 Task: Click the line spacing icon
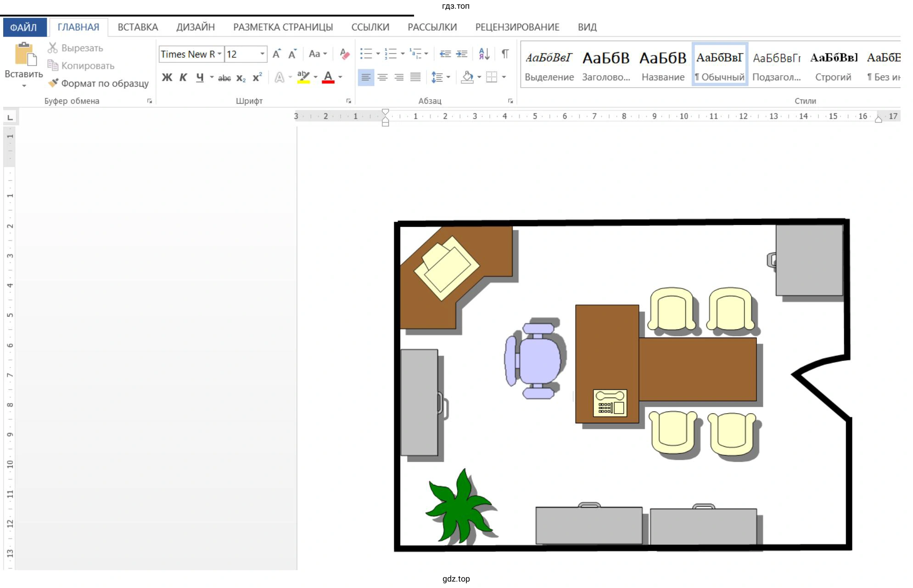tap(437, 78)
